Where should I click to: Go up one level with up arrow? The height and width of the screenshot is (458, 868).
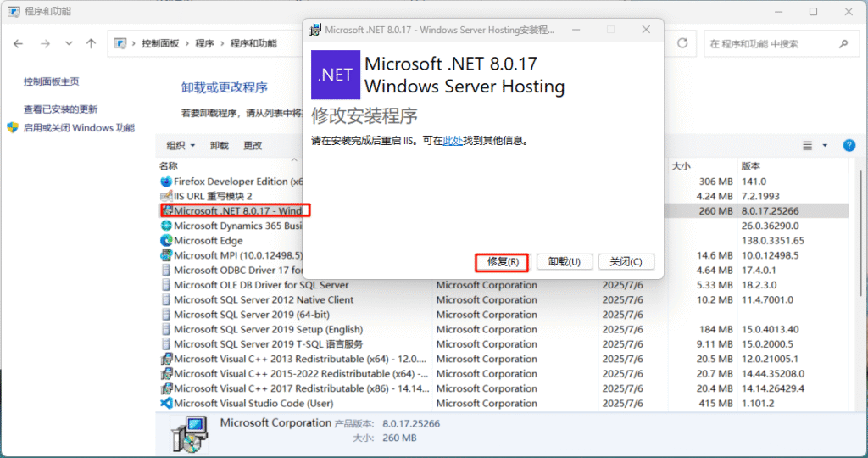click(x=92, y=43)
